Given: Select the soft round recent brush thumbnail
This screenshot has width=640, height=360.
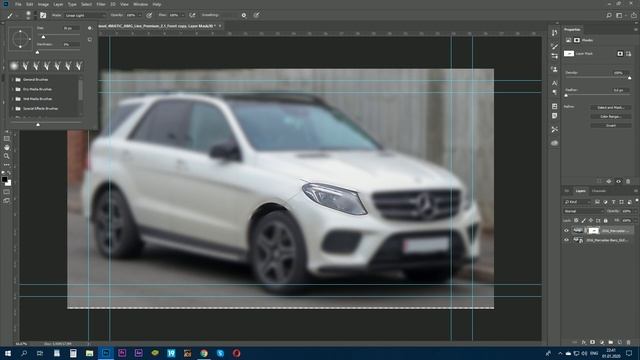Looking at the screenshot, I should [x=14, y=65].
